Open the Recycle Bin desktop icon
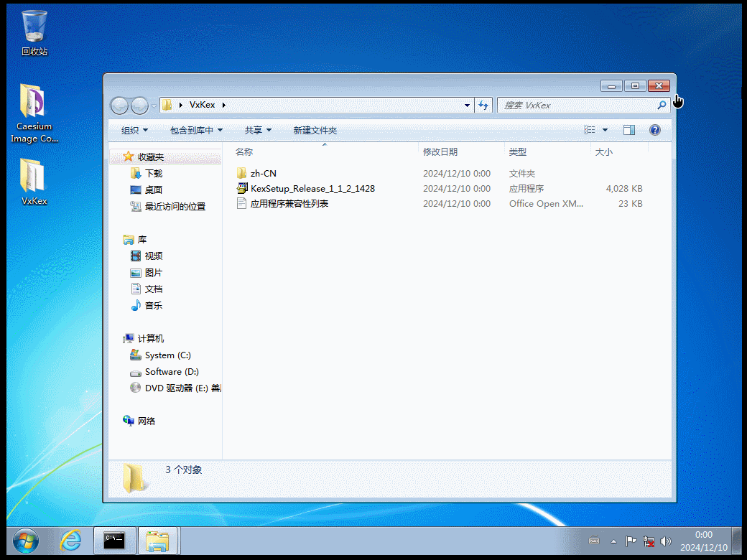 (34, 32)
